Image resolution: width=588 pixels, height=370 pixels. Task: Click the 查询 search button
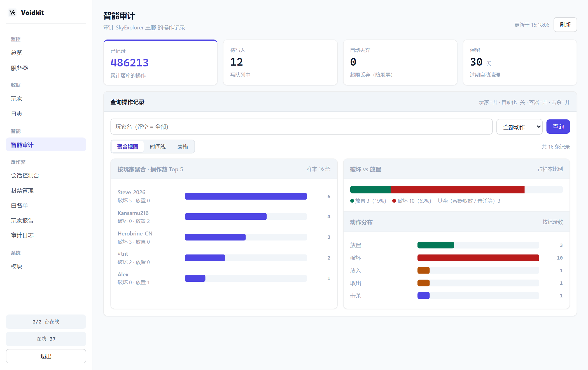(558, 127)
